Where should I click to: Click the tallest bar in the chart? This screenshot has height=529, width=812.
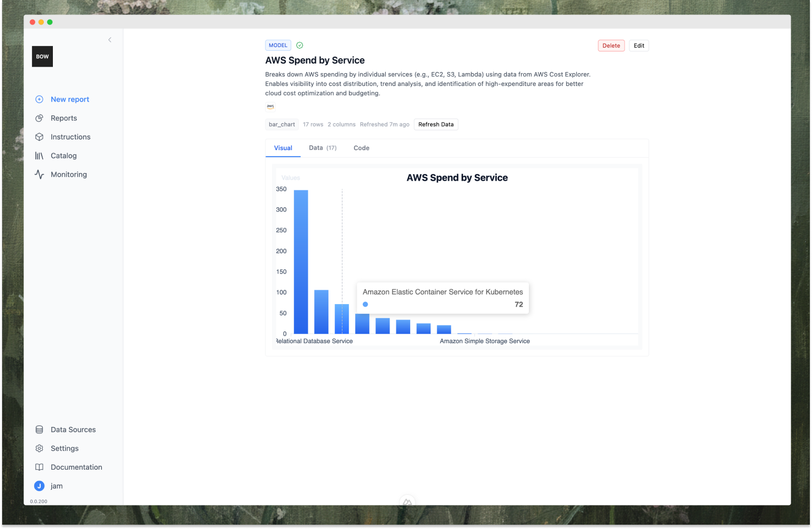(301, 262)
